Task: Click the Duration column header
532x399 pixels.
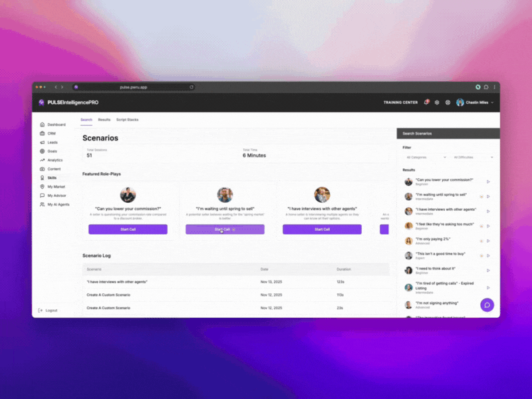Action: coord(344,269)
